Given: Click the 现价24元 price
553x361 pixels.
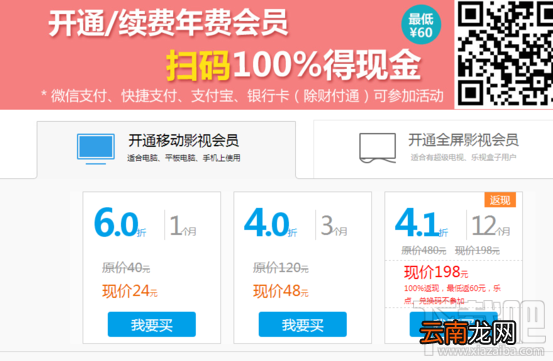Looking at the screenshot, I should tap(130, 292).
